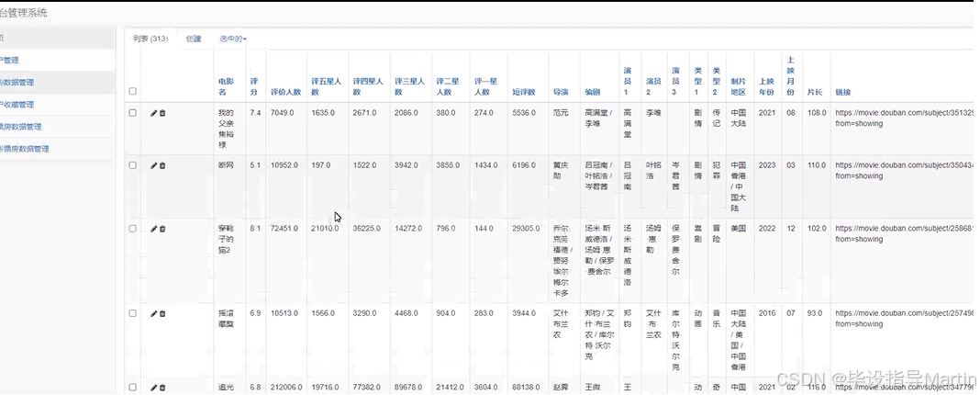980x395 pixels.
Task: Sort by the 短评数 column header
Action: (524, 92)
